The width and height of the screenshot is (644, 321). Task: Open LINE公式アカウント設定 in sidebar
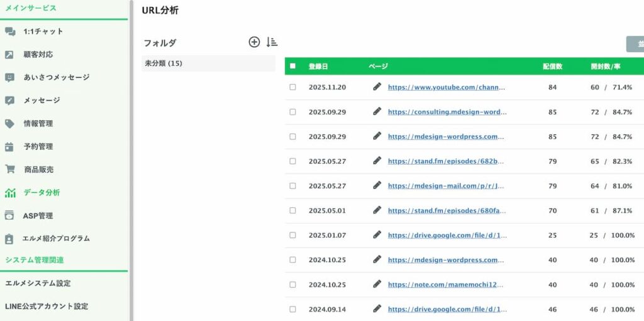pyautogui.click(x=46, y=307)
